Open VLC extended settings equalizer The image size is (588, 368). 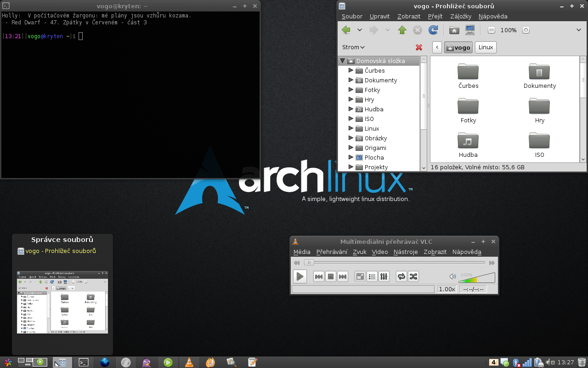(x=384, y=276)
